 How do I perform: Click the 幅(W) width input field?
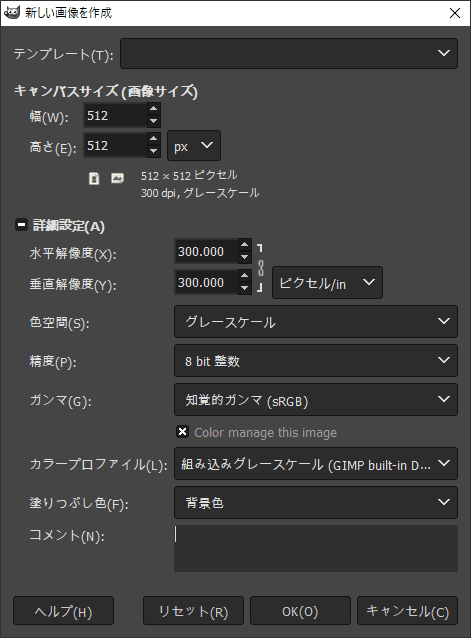tap(115, 115)
